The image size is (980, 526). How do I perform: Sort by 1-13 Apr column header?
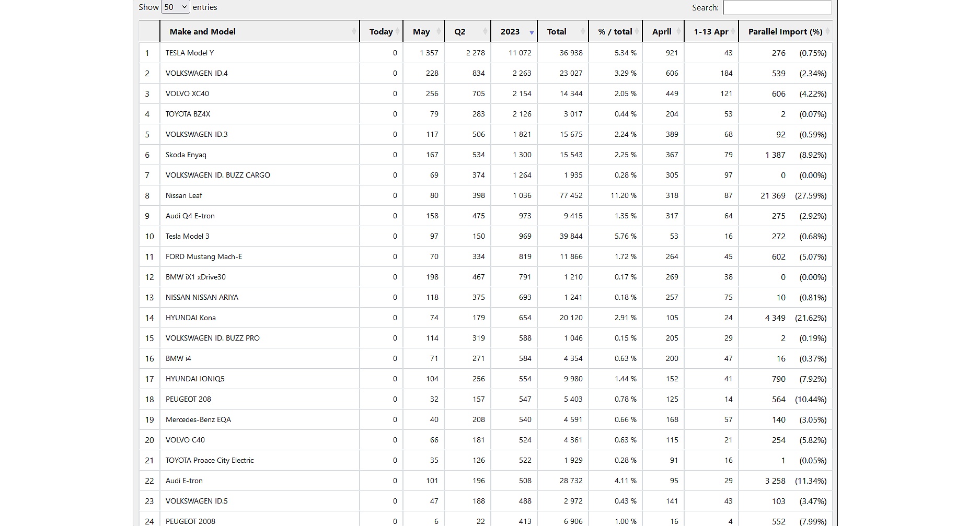click(711, 32)
